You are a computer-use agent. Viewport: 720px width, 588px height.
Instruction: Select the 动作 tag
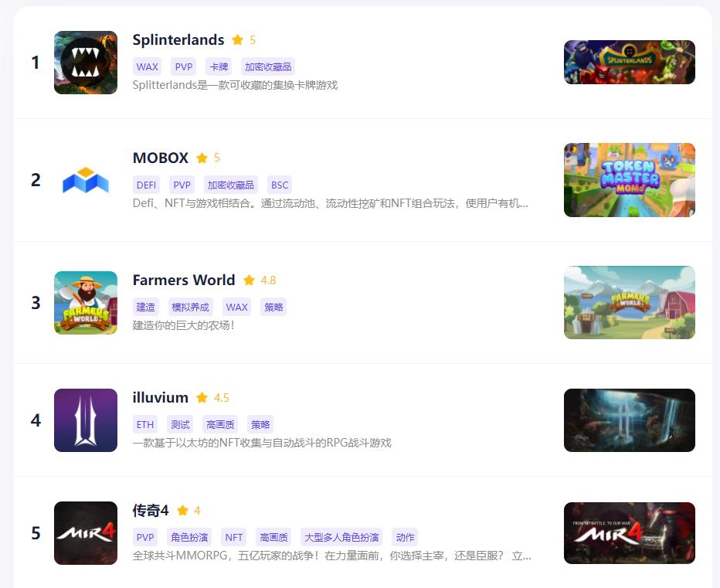[405, 538]
